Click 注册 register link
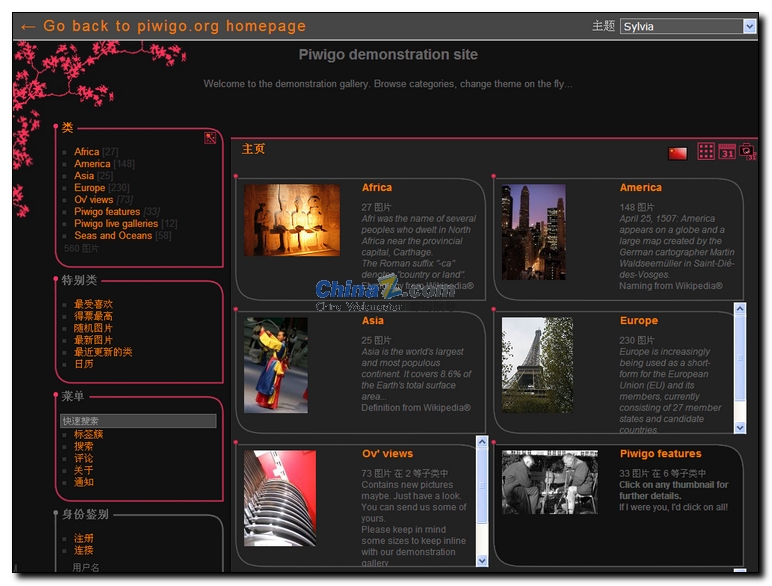Viewport: 772px width, 586px height. point(84,538)
